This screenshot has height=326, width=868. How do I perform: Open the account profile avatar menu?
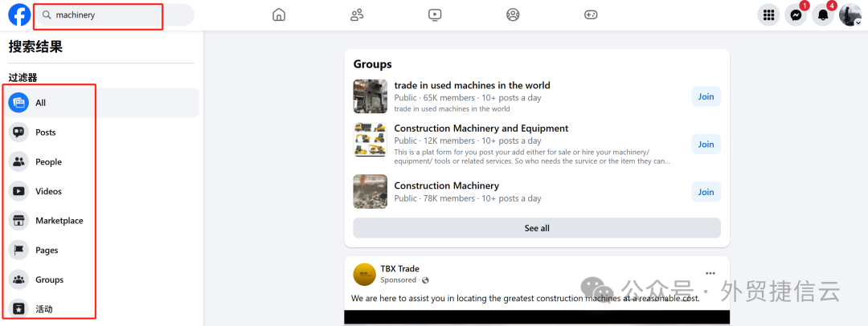850,15
